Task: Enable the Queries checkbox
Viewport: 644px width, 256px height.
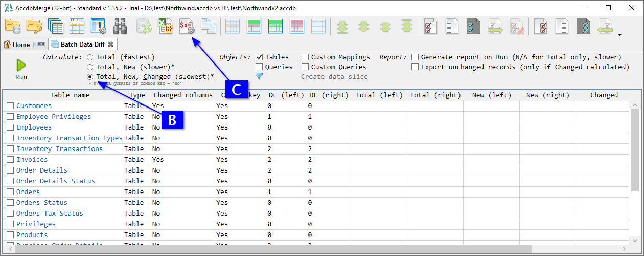Action: coord(259,67)
